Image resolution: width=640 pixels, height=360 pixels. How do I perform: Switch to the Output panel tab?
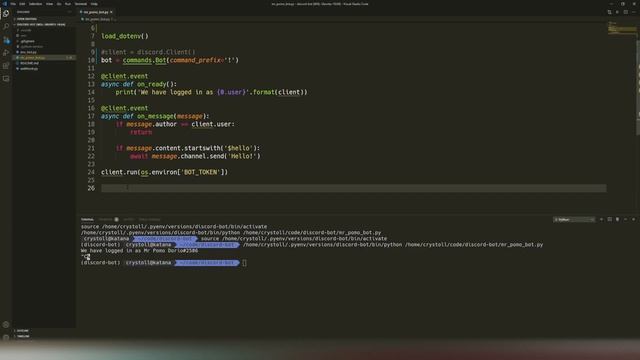click(129, 220)
